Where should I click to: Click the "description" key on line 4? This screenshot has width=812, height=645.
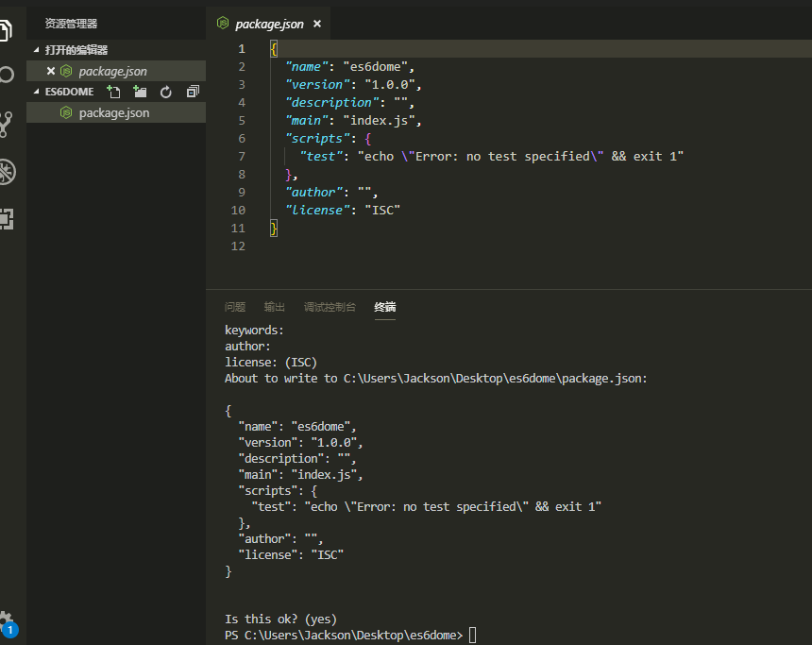click(x=332, y=103)
